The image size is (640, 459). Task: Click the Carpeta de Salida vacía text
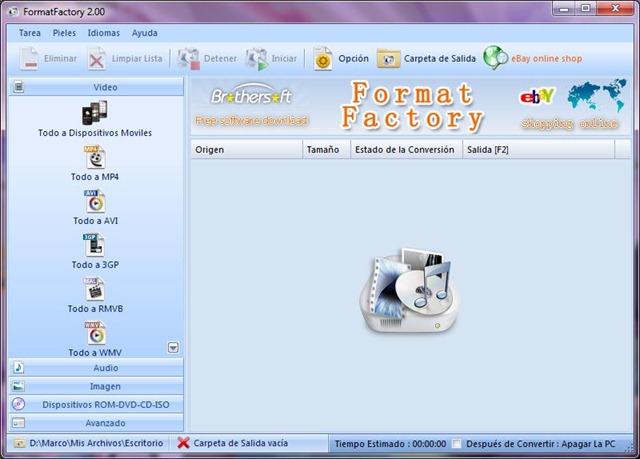240,443
